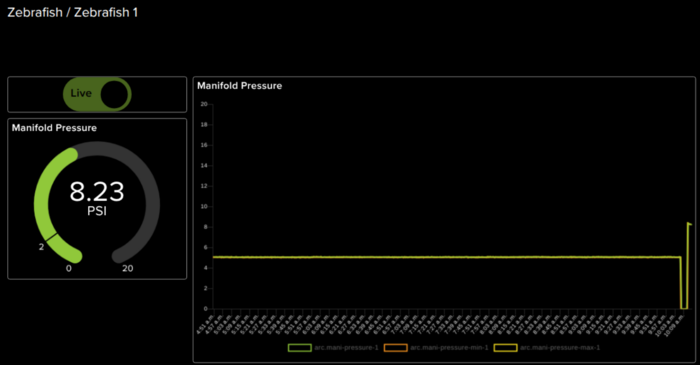Click the 4:51 a.m. x-axis time label

point(205,325)
